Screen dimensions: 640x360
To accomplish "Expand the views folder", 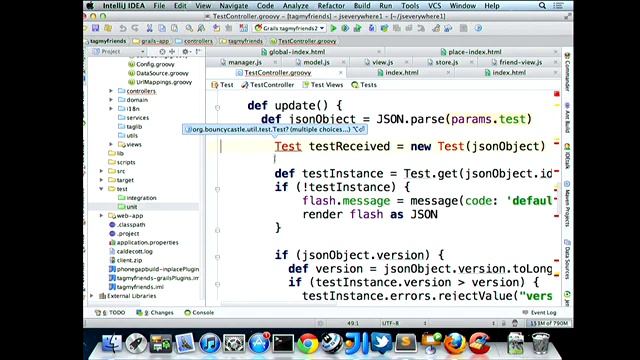I will pos(111,144).
